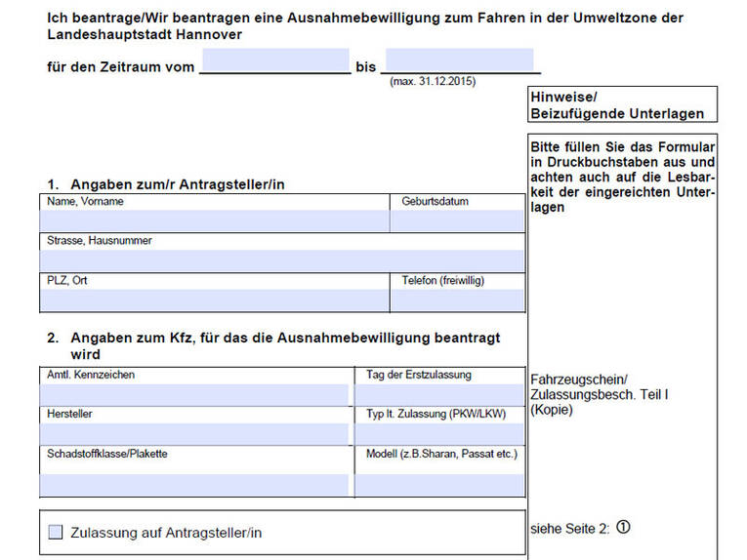Image resolution: width=747 pixels, height=560 pixels.
Task: Click the 'Fahrzeugschein/Zulassungsbesch. Teil I' note
Action: point(598,394)
